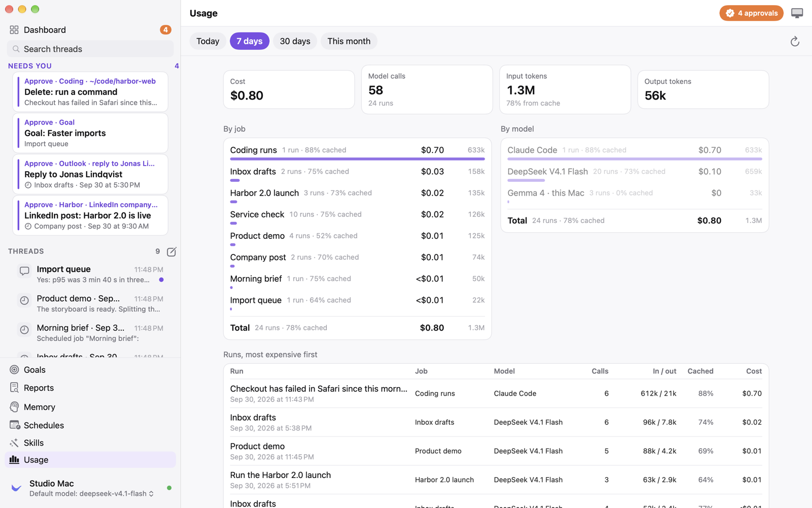Open the default model selector chevrons

point(151,494)
